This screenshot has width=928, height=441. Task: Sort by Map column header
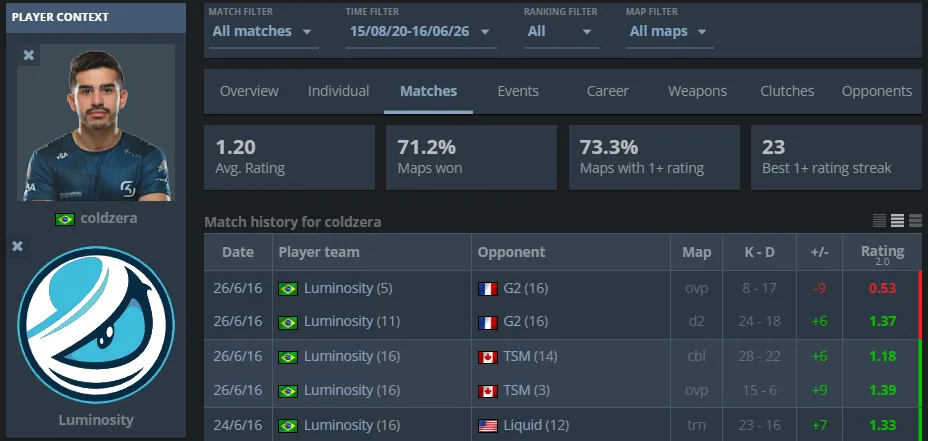point(696,252)
